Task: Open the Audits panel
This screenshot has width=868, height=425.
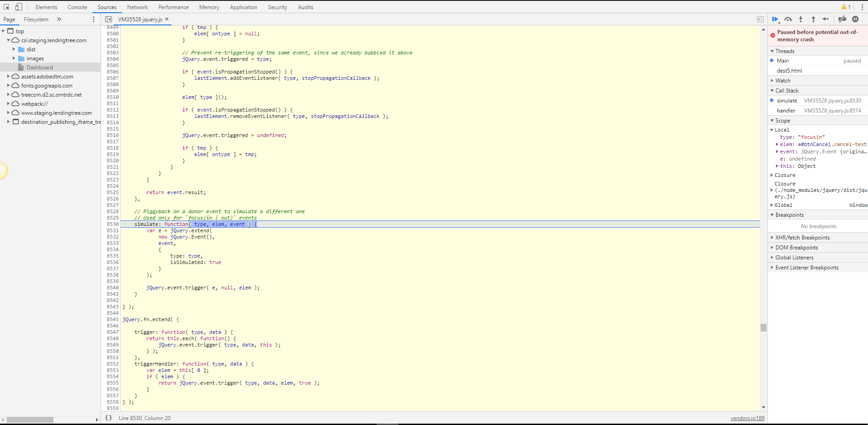Action: [x=305, y=7]
